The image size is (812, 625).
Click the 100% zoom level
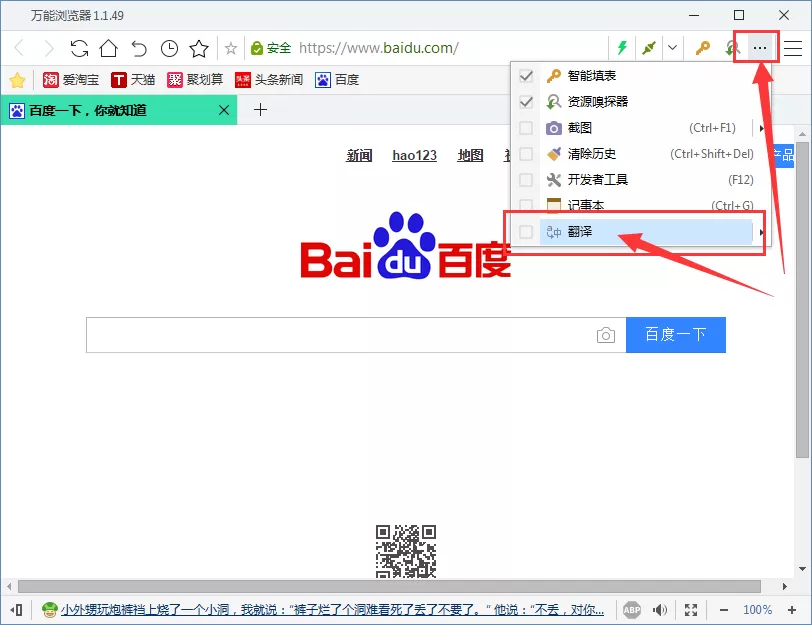point(758,610)
